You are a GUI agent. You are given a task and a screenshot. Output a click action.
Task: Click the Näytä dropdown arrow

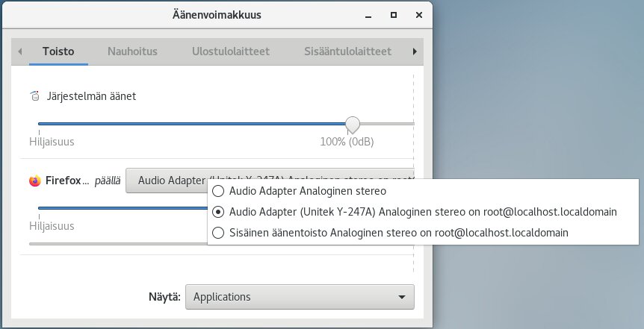pyautogui.click(x=402, y=297)
